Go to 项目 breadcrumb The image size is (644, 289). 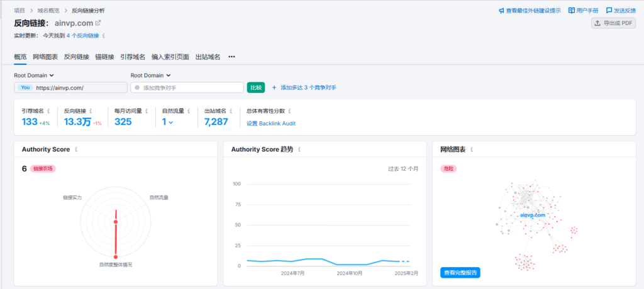19,10
